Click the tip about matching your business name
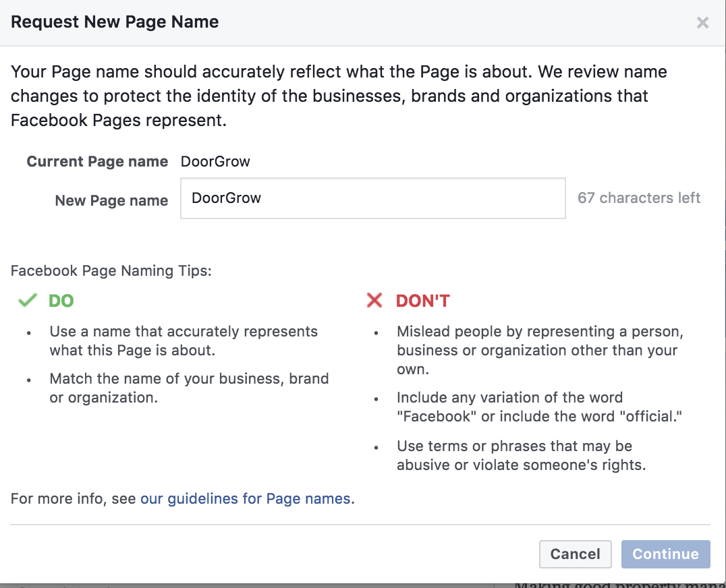 tap(189, 388)
